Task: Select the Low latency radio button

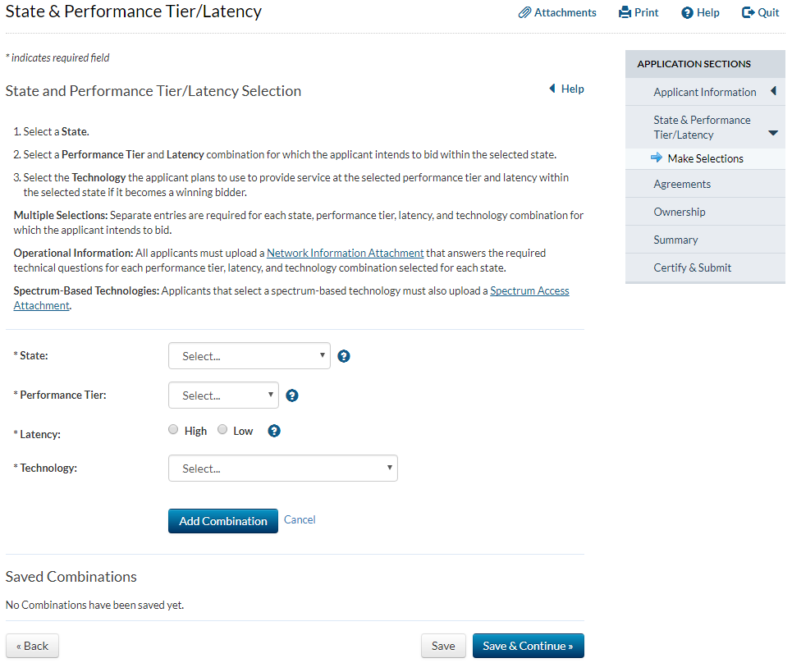Action: [x=222, y=430]
